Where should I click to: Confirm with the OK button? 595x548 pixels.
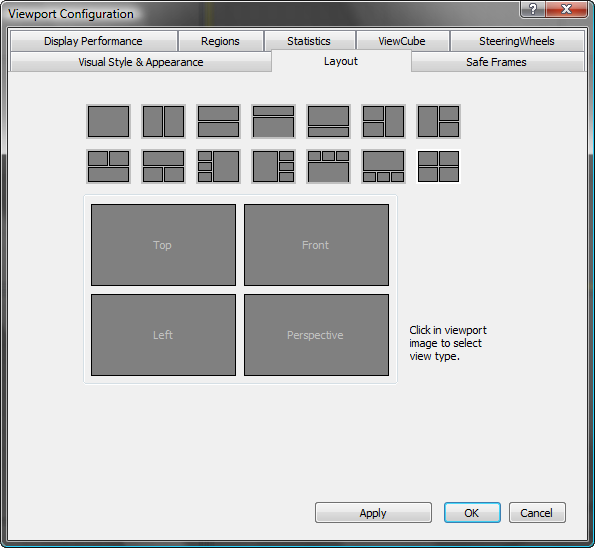click(x=472, y=513)
